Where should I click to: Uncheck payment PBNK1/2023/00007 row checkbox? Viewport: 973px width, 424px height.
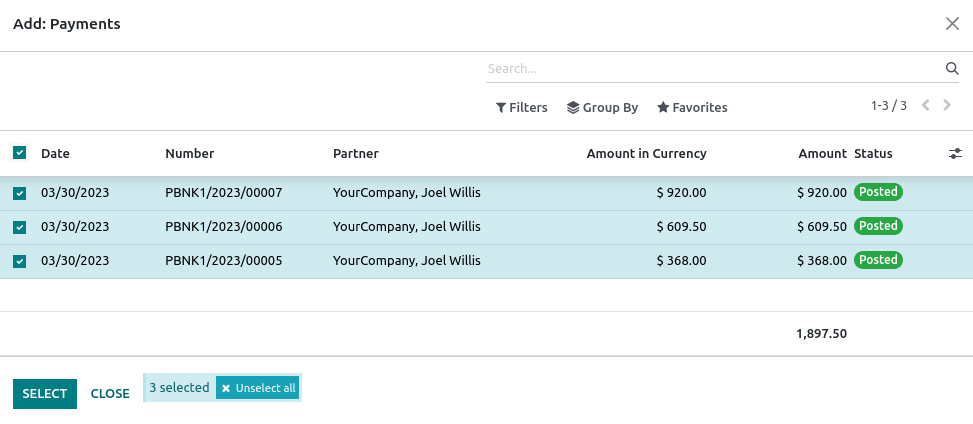point(20,193)
